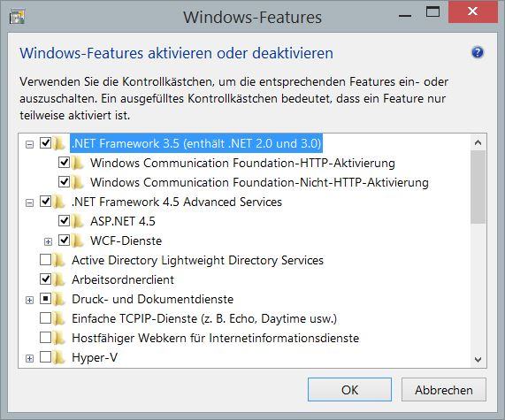
Task: Click the folder icon beside Arbeitsordnerclient
Action: 59,280
